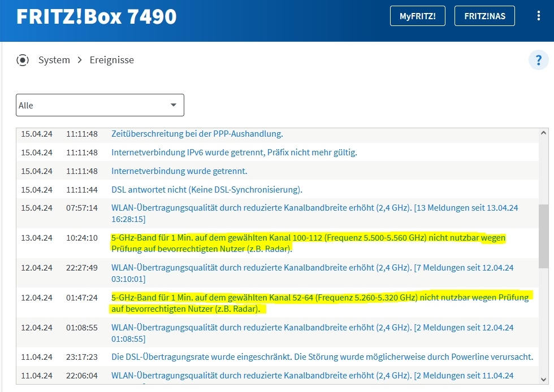This screenshot has width=554, height=392.
Task: Click the target icon beside the breadcrumb
Action: 23,60
